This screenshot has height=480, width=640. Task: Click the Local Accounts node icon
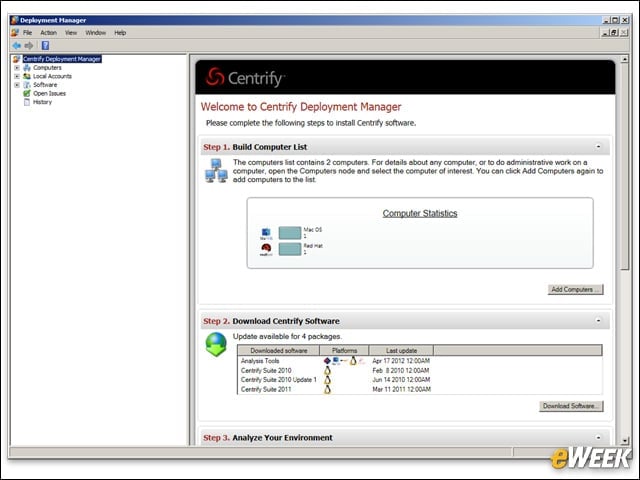click(27, 76)
